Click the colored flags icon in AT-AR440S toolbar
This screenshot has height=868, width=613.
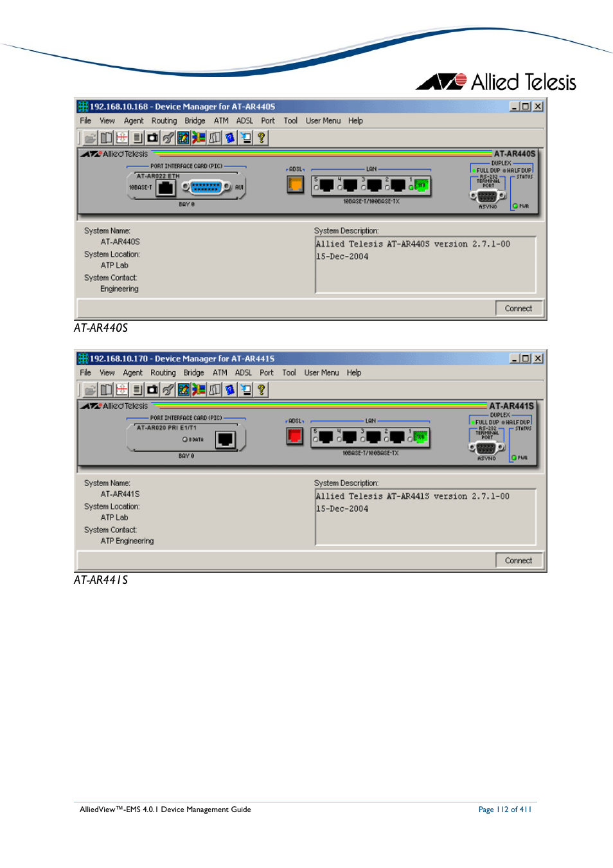click(x=199, y=138)
